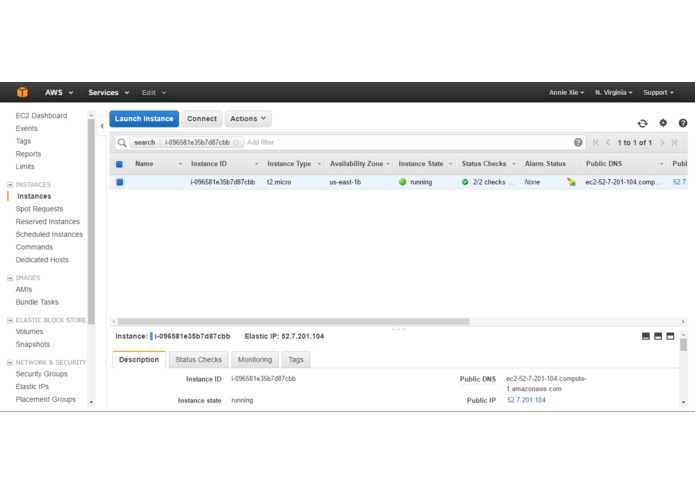Sort by Name column header
The width and height of the screenshot is (695, 494).
coord(144,163)
